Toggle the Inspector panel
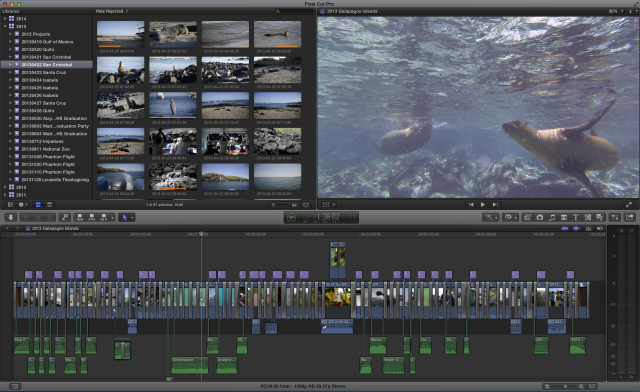The height and width of the screenshot is (392, 640). (x=615, y=217)
